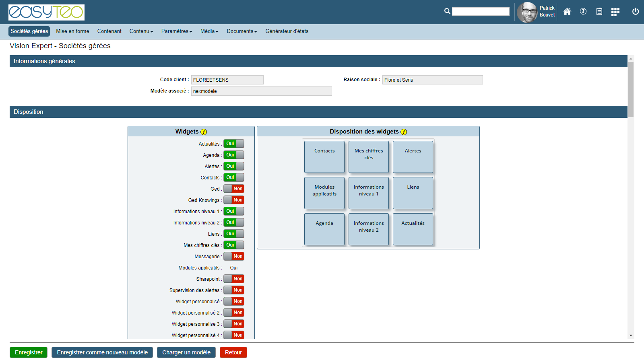Click the vertical scrollbar down arrow
Image resolution: width=644 pixels, height=362 pixels.
tap(631, 335)
